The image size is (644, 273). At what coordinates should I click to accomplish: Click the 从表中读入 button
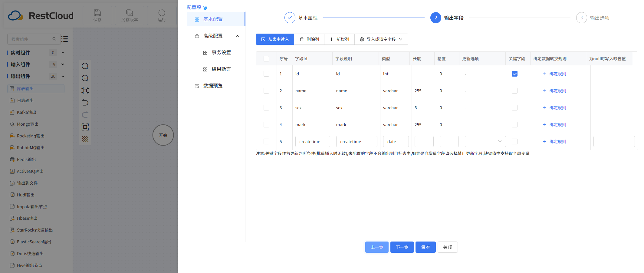click(x=274, y=39)
